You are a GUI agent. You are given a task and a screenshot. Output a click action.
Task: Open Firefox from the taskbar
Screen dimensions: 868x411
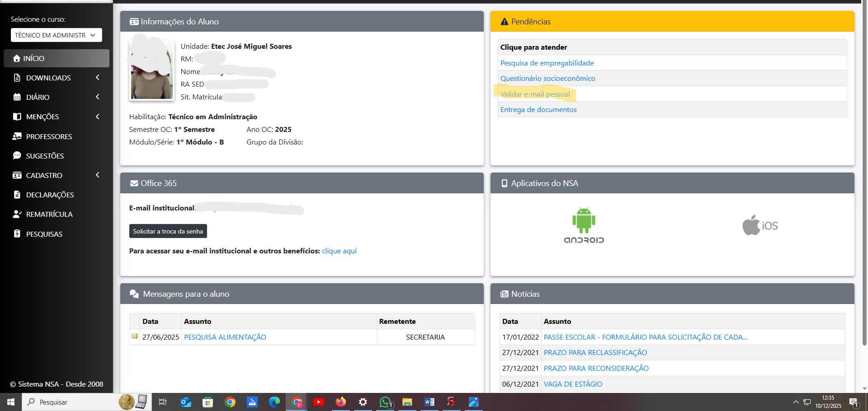[x=340, y=402]
